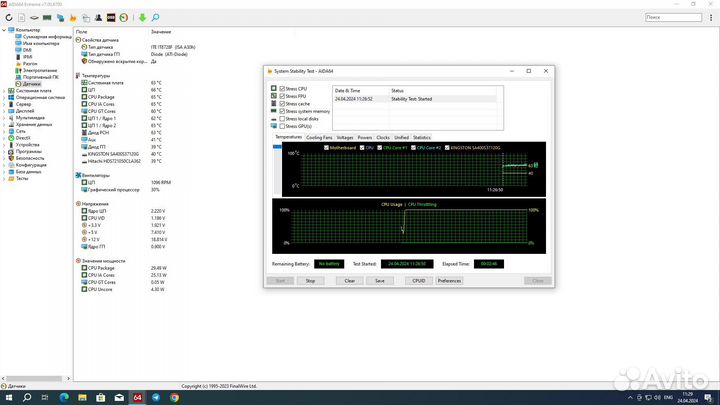Screen dimensions: 720x405
Task: Launch Microsoft Edge from taskbar
Action: (x=64, y=398)
